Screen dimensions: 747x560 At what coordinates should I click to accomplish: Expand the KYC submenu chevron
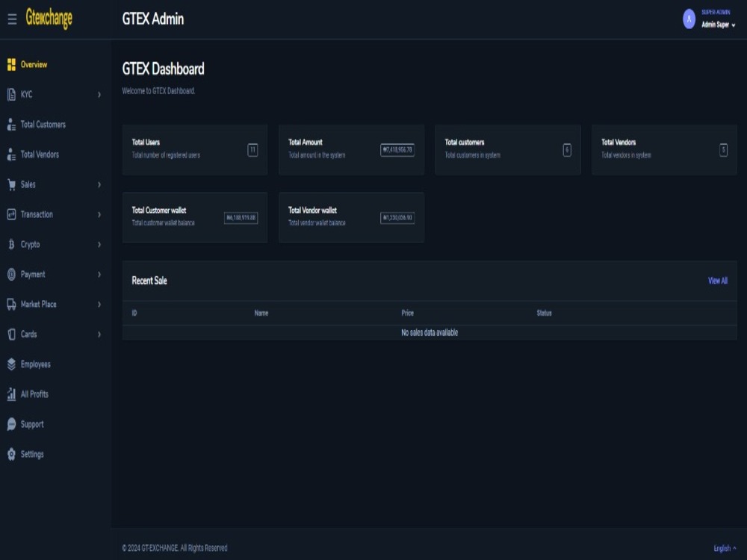[x=99, y=95]
